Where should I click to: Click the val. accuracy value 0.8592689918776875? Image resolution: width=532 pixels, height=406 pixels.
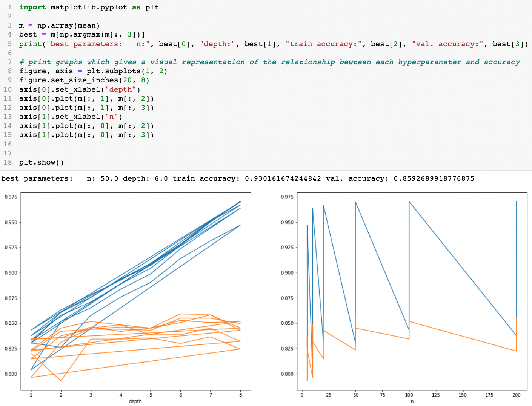tap(434, 178)
